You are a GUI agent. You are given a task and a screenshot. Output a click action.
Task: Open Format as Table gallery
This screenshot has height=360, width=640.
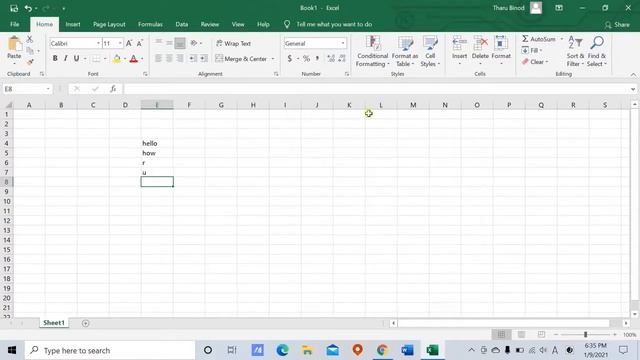coord(405,51)
